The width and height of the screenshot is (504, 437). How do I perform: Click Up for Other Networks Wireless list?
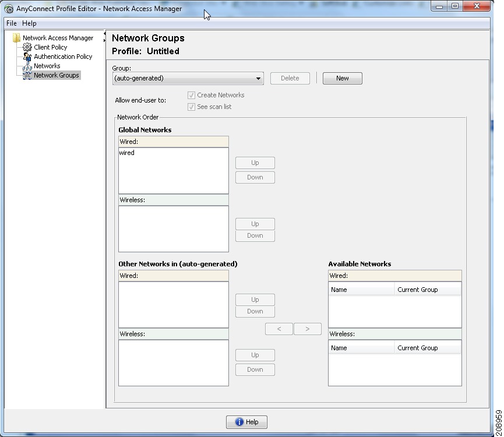click(x=255, y=355)
